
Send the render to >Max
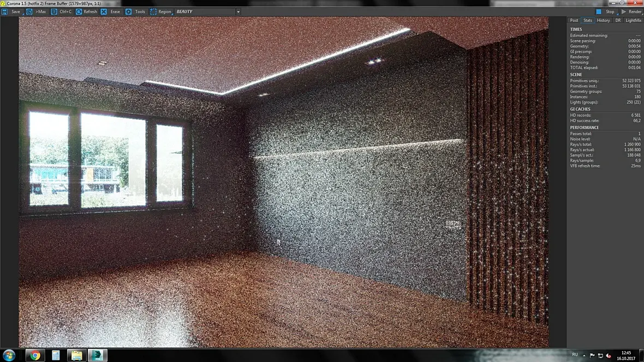coord(36,11)
